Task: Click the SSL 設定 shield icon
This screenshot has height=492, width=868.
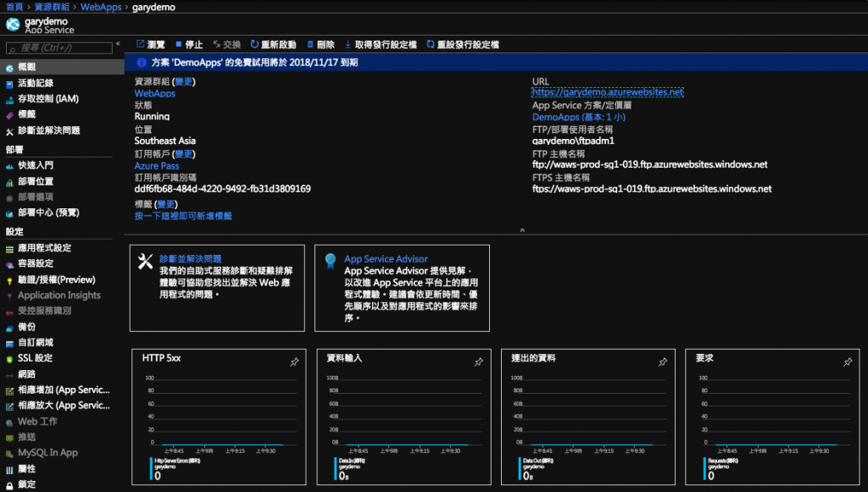Action: (x=9, y=359)
